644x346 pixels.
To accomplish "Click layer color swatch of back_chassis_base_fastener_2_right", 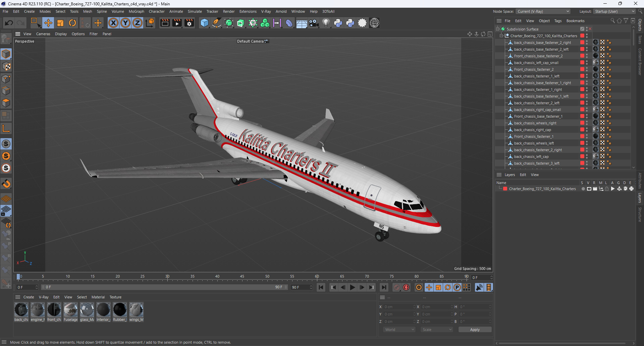I will point(582,43).
